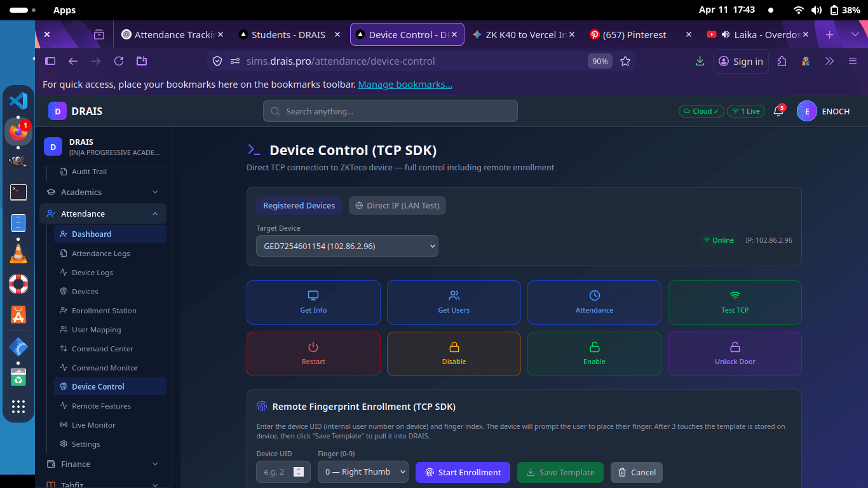Click the Device UID input field

[278, 472]
